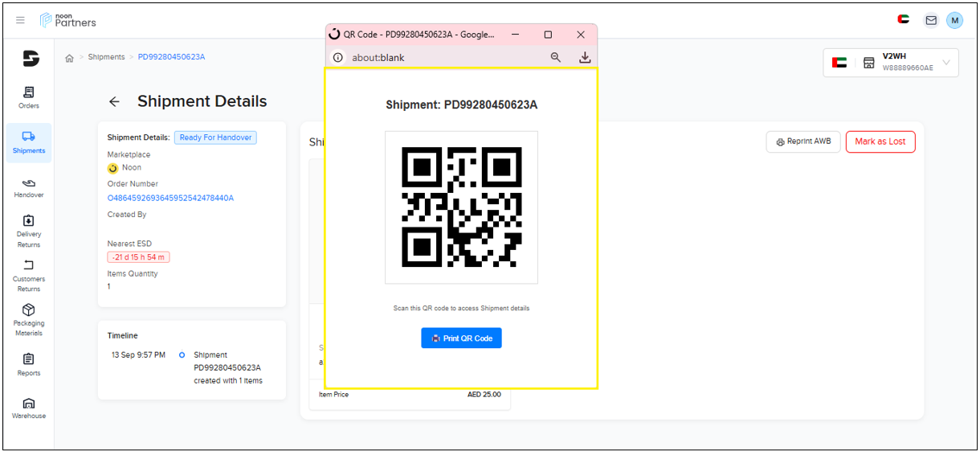Click the Items Quantity value 1

109,286
